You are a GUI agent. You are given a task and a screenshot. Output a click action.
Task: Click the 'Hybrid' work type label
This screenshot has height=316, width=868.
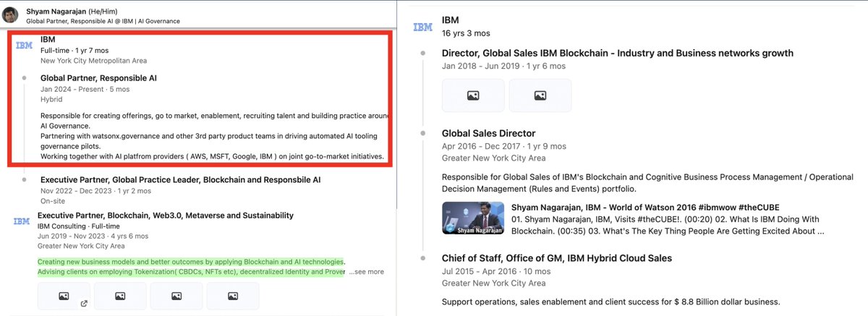tap(51, 100)
